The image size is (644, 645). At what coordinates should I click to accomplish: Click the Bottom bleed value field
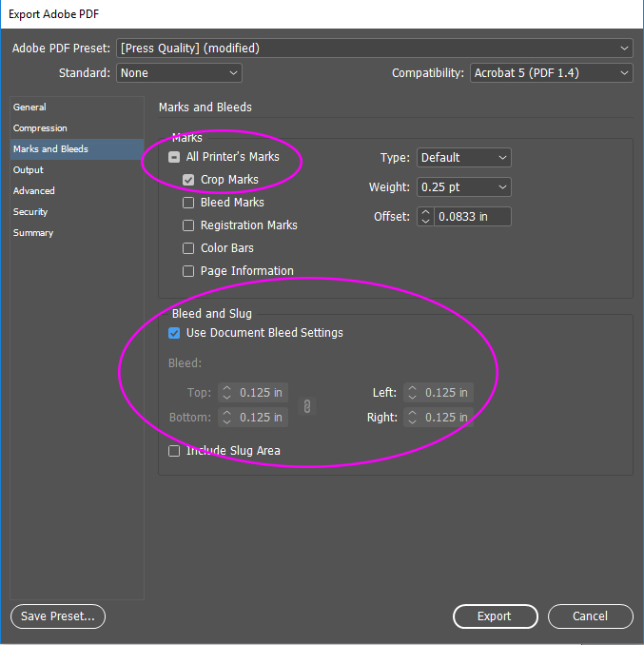coord(262,417)
